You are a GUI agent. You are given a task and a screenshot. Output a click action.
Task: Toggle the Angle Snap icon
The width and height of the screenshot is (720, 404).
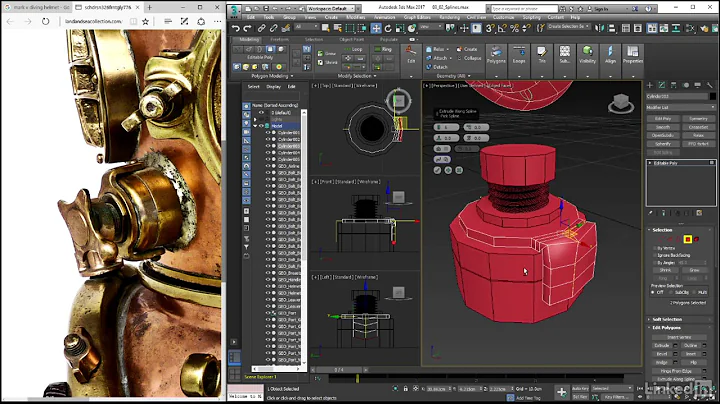pos(502,28)
